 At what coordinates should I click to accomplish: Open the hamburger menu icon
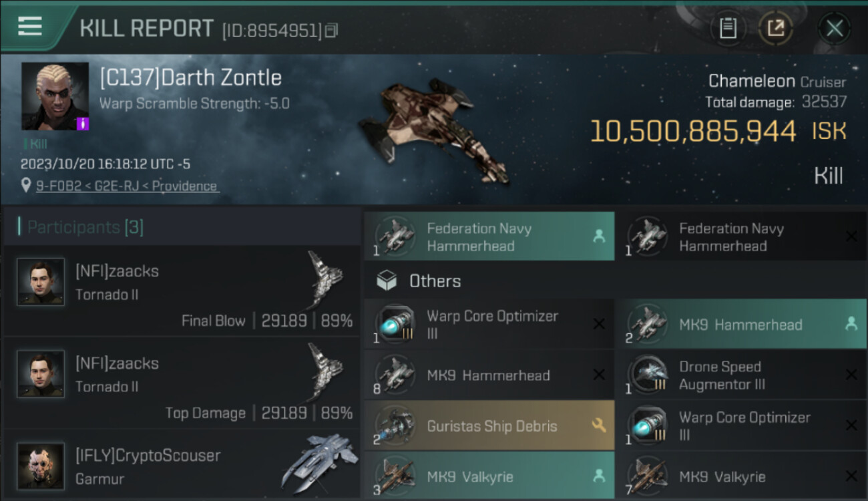tap(30, 26)
